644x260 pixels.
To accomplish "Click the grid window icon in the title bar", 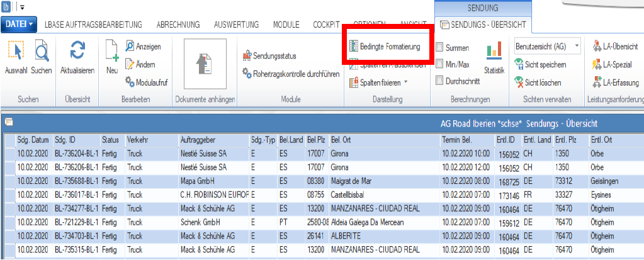I will tap(9, 122).
